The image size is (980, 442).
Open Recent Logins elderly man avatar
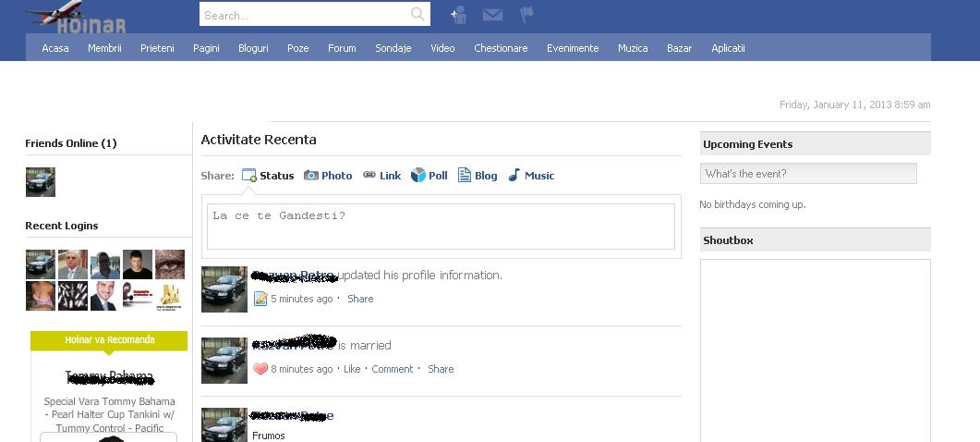(72, 264)
